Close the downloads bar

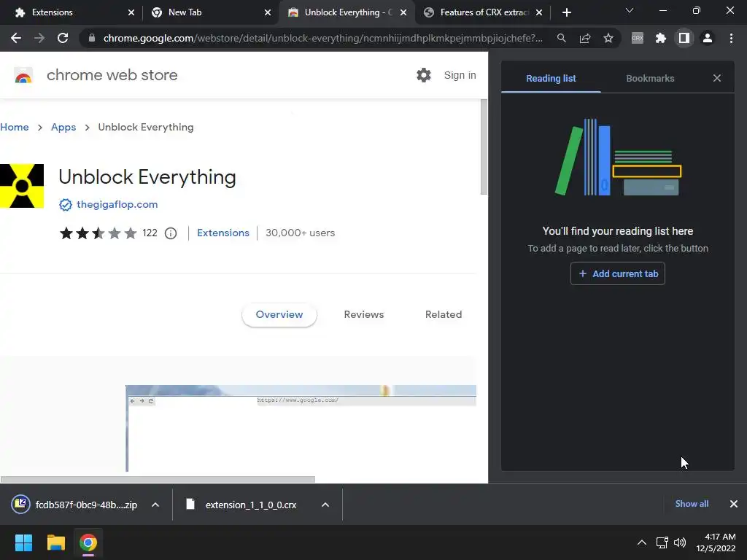(x=734, y=504)
